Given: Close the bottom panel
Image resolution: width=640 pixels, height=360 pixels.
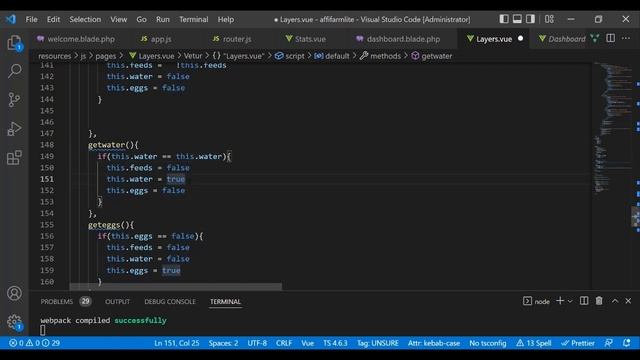Looking at the screenshot, I should [x=628, y=301].
